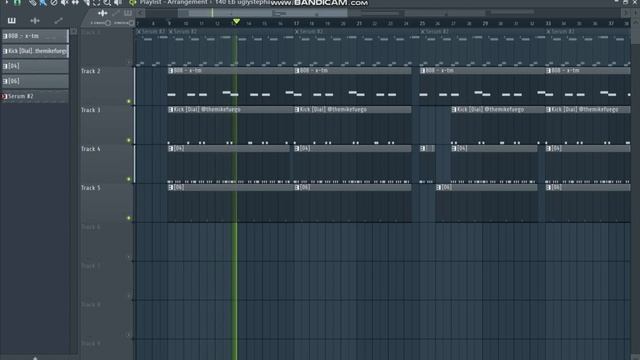The image size is (640, 360).
Task: Show audio clips in picker panel
Action: point(35,20)
